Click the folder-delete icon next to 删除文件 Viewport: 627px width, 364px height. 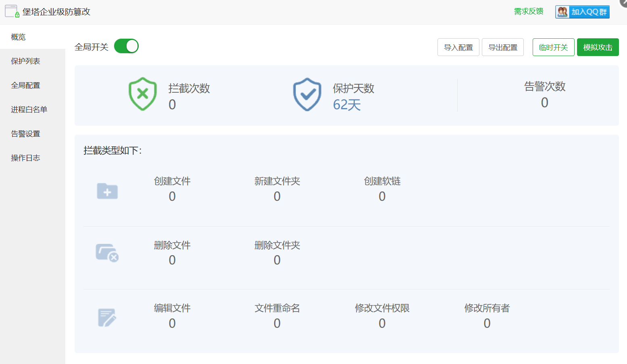click(106, 252)
